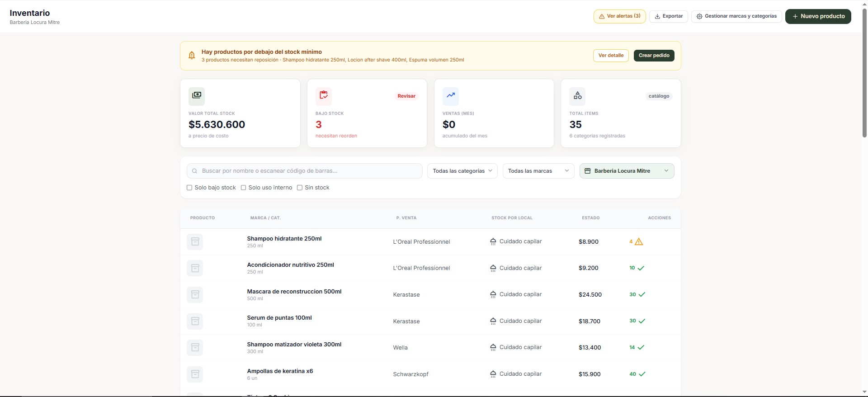The image size is (868, 397).
Task: Click the clipboard icon on Bajo Stock card
Action: click(324, 95)
